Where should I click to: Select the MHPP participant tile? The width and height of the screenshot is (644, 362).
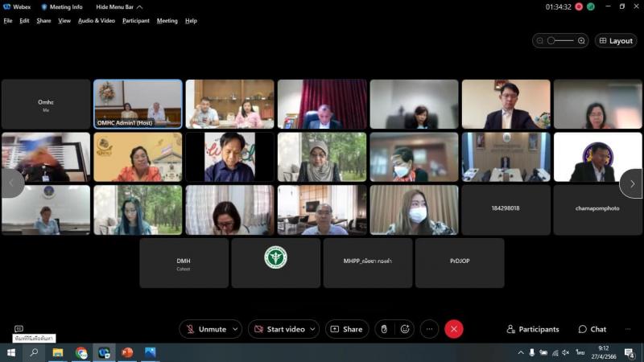coord(368,263)
